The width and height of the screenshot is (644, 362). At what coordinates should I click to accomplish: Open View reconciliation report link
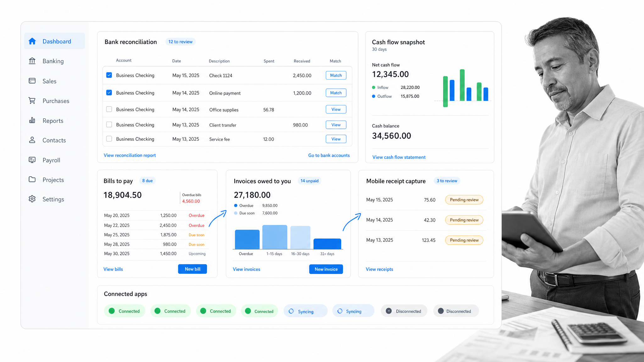point(130,155)
